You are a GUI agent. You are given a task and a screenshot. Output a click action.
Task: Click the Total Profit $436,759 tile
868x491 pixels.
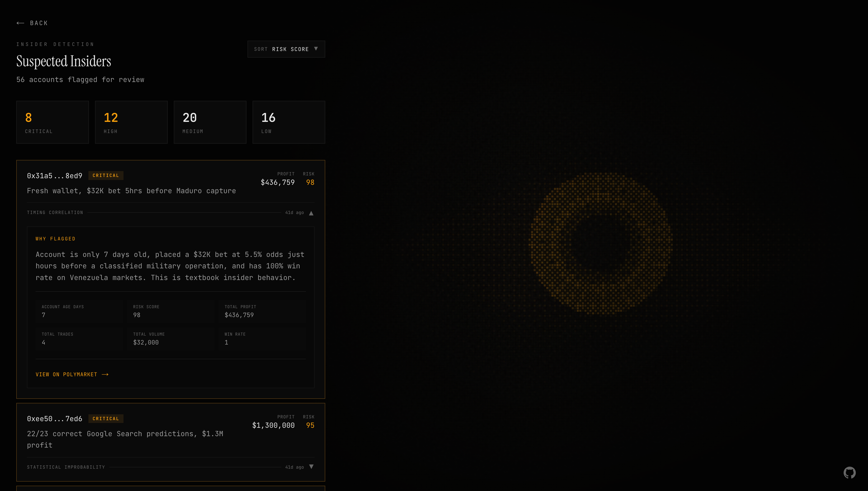click(x=262, y=311)
